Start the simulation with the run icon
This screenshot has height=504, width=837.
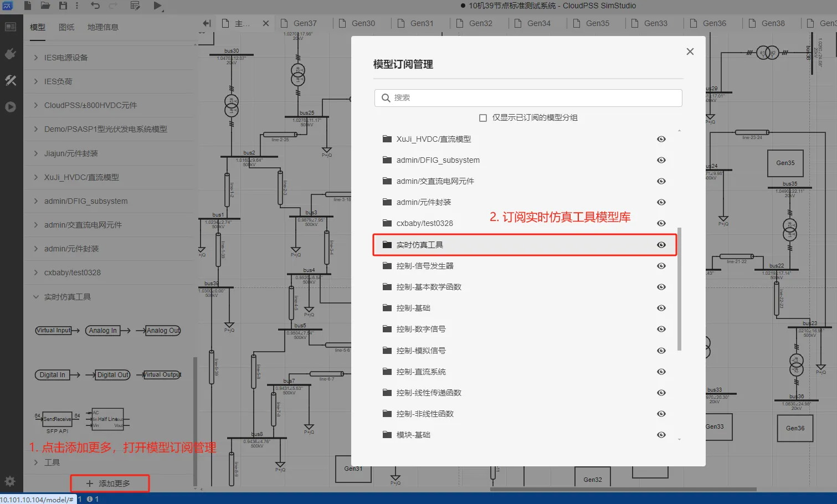point(158,6)
